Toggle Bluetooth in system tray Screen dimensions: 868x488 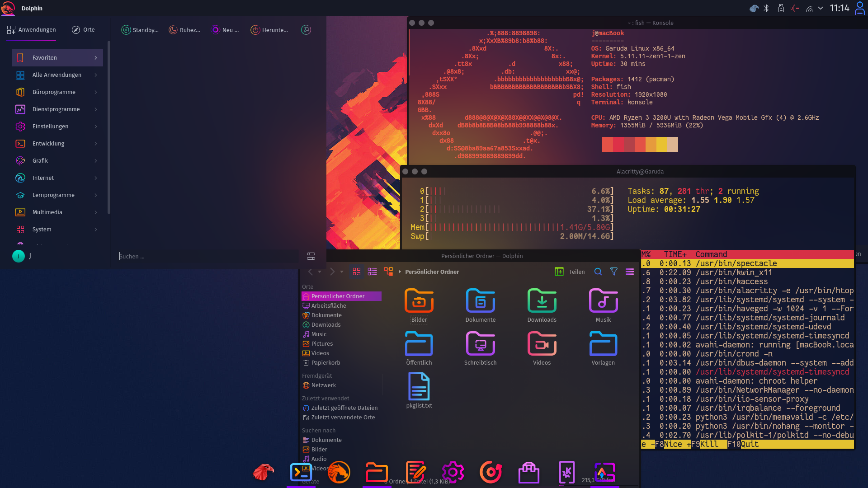[766, 8]
